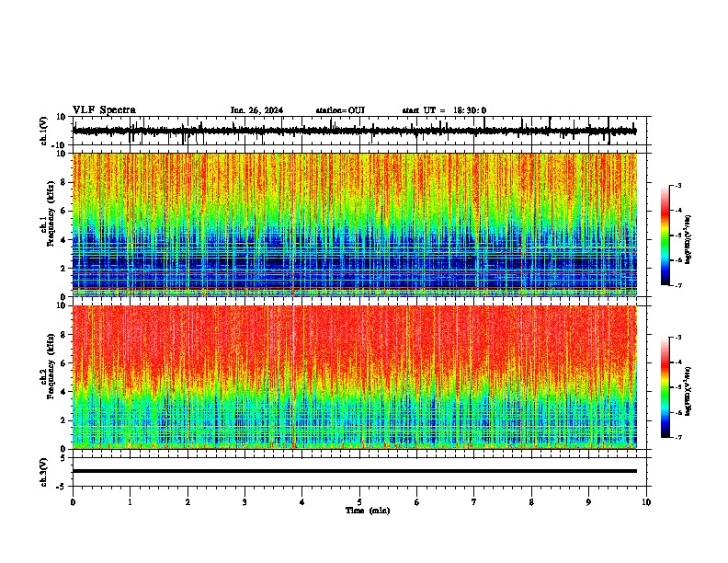Viewport: 728px width, 563px height.
Task: Click the log(PSD) label beside ch.2 color bar
Action: point(688,391)
